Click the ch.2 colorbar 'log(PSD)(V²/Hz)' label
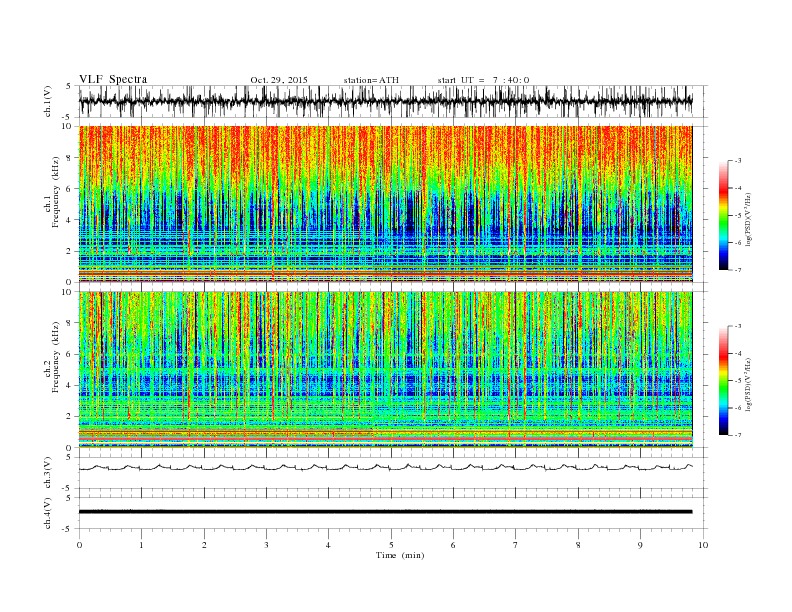 coord(749,383)
